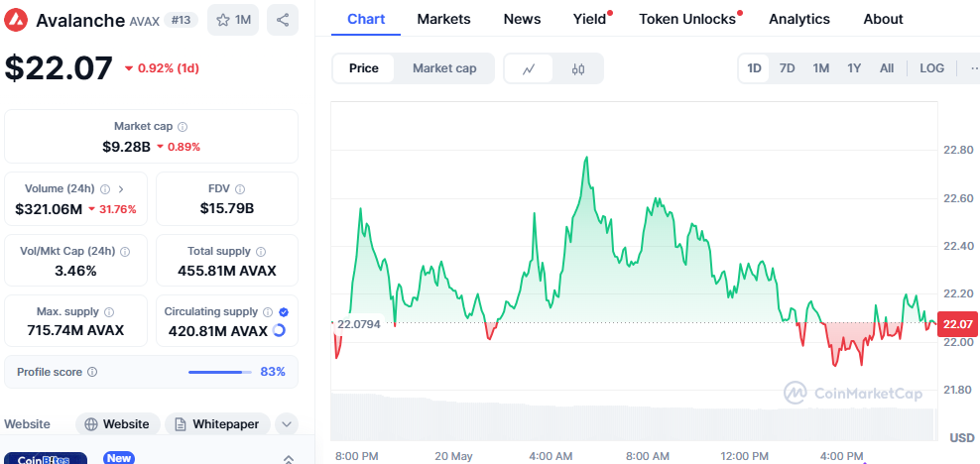Click the CoinBites banner thumbnail
980x464 pixels.
click(46, 458)
